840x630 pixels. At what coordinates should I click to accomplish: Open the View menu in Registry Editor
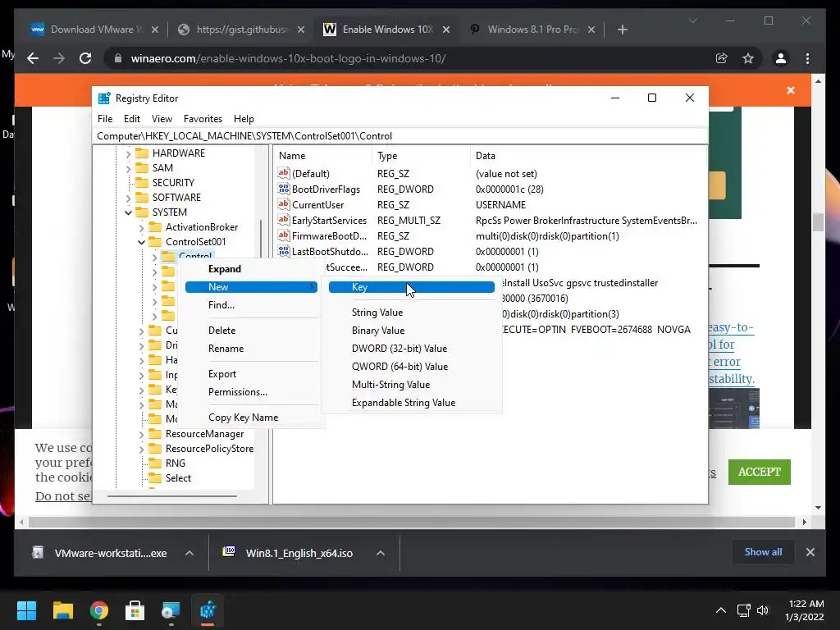point(162,119)
